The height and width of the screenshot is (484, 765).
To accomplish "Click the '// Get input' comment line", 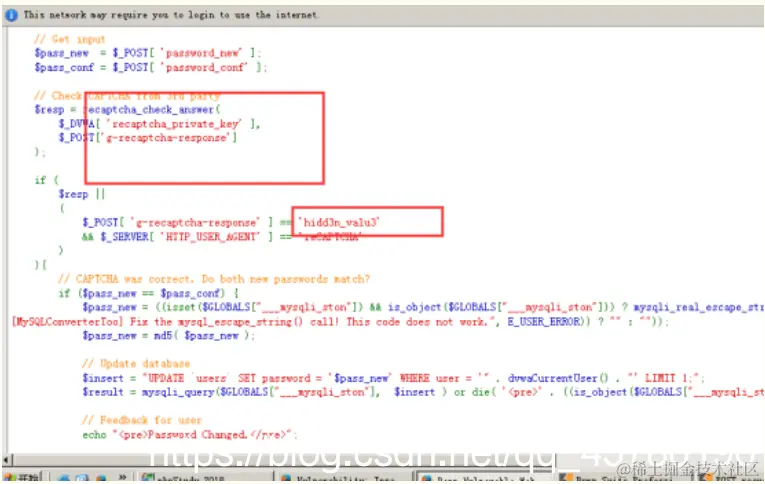I will pos(69,39).
